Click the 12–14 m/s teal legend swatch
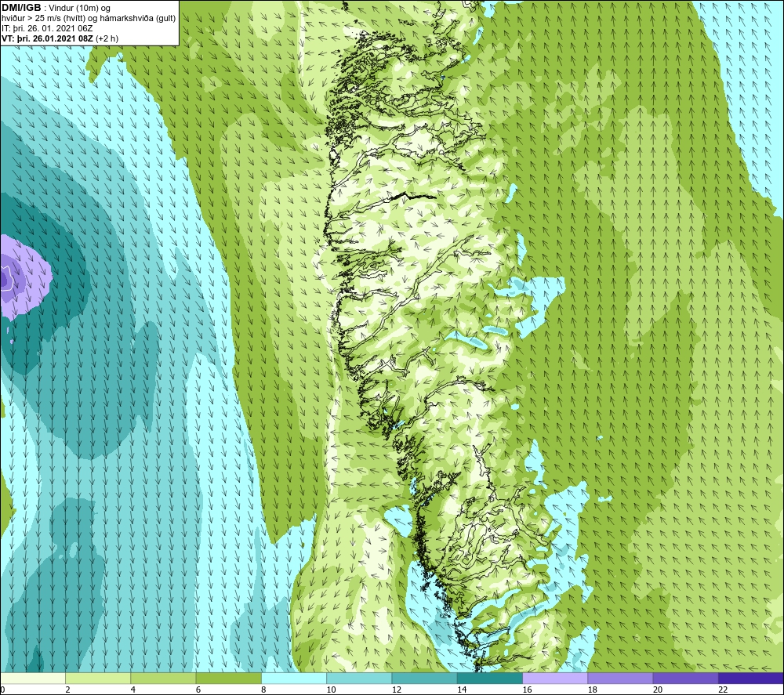Viewport: 784px width, 695px height. (x=424, y=678)
